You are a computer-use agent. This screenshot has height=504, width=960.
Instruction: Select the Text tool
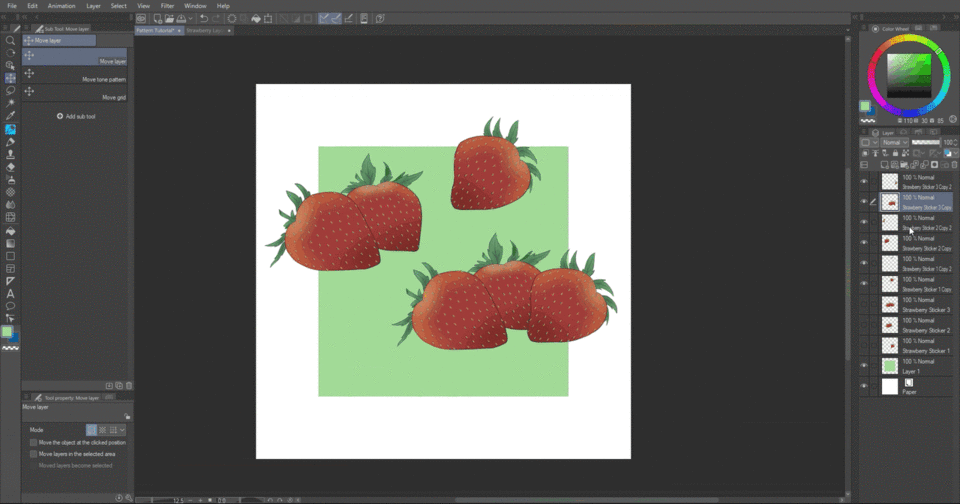point(11,293)
